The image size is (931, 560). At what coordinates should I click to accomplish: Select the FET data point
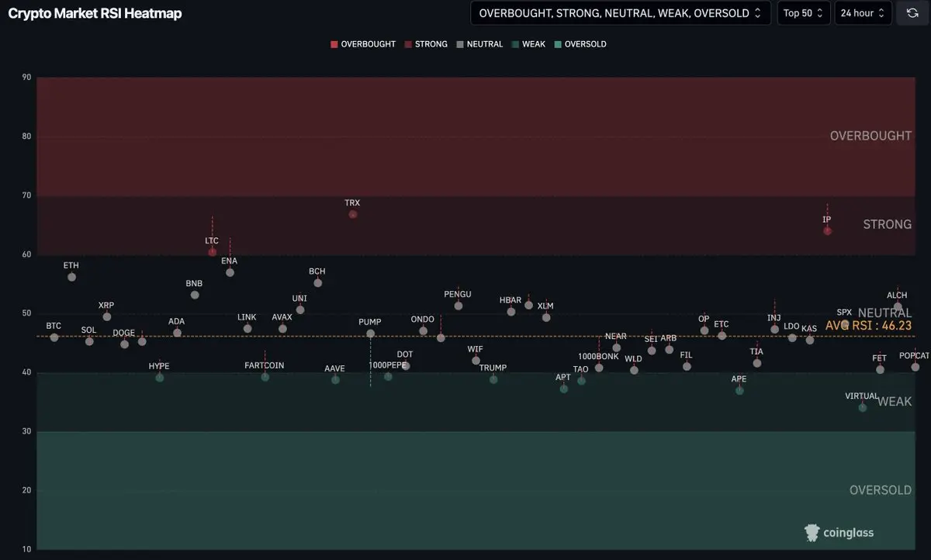[880, 369]
